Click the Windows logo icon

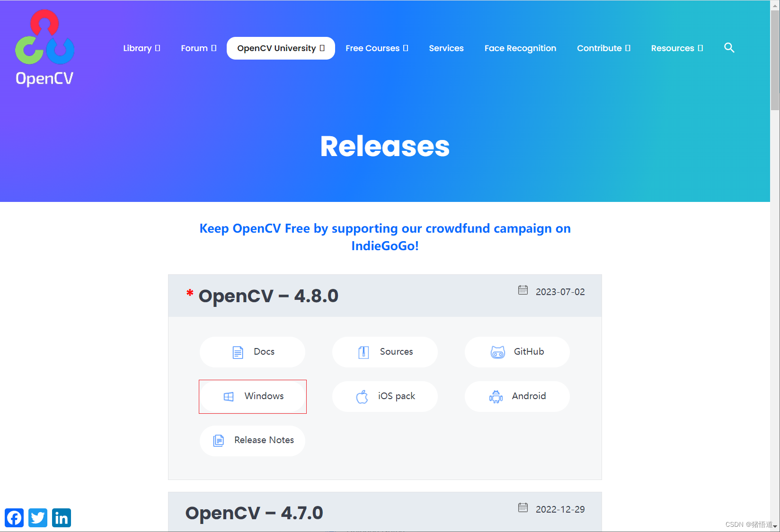229,397
